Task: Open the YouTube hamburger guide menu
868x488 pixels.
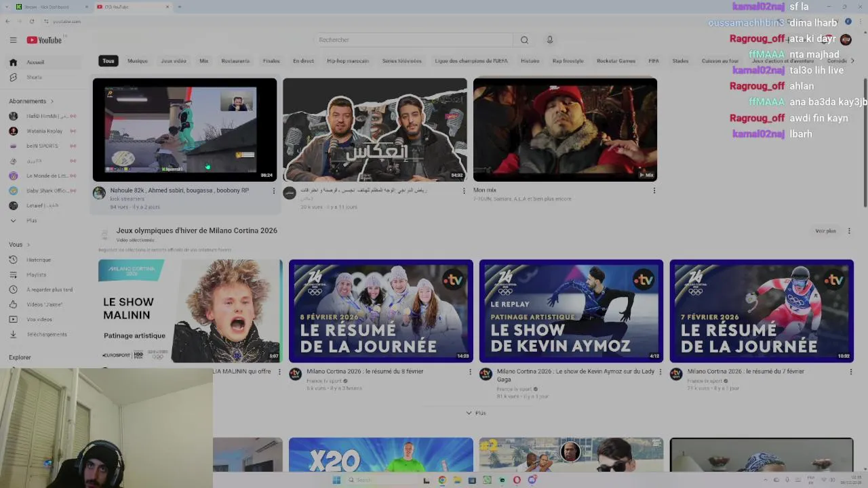Action: (x=13, y=40)
